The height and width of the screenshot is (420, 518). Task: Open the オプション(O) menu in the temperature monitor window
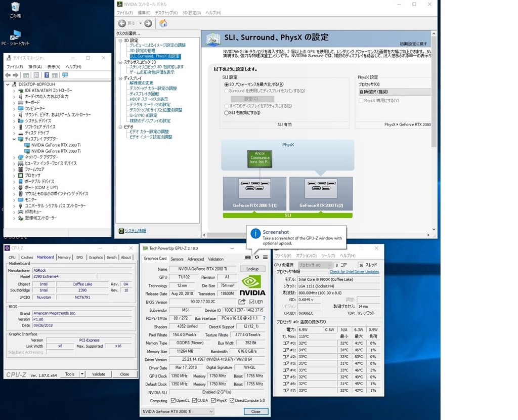[x=306, y=256]
